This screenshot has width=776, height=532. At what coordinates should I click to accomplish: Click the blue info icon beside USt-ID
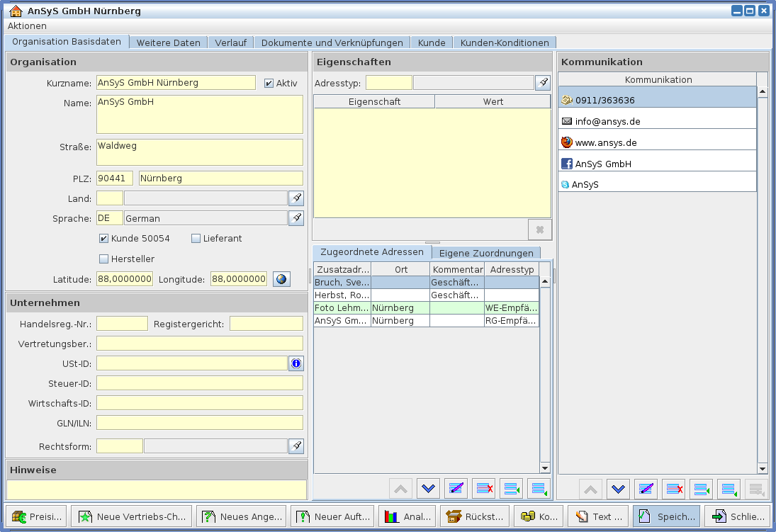pyautogui.click(x=296, y=363)
